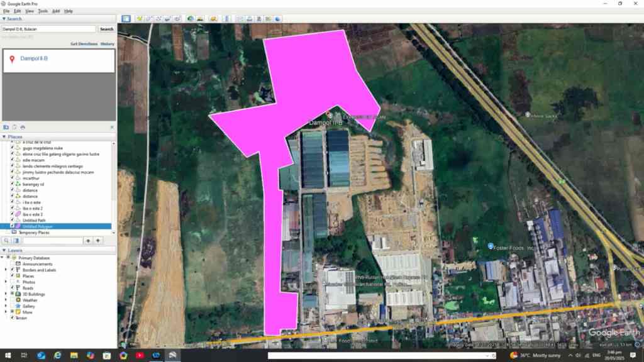The height and width of the screenshot is (362, 644).
Task: Toggle the sidebar panel toolbar button
Action: point(126,19)
